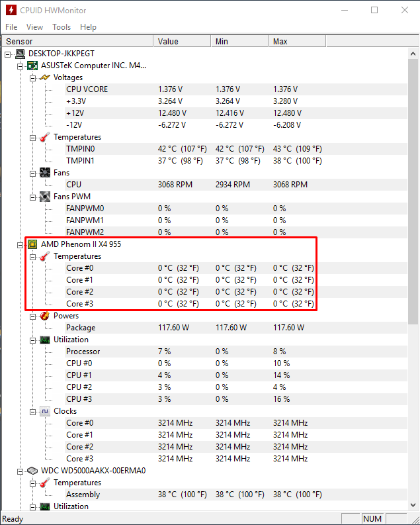Collapse the Voltages tree node
This screenshot has height=525, width=420.
(x=32, y=77)
